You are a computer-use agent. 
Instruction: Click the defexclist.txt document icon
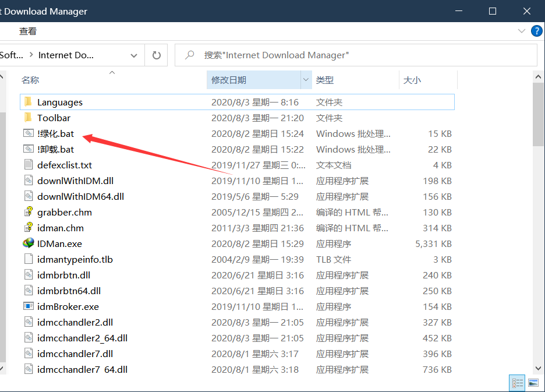[x=28, y=164]
